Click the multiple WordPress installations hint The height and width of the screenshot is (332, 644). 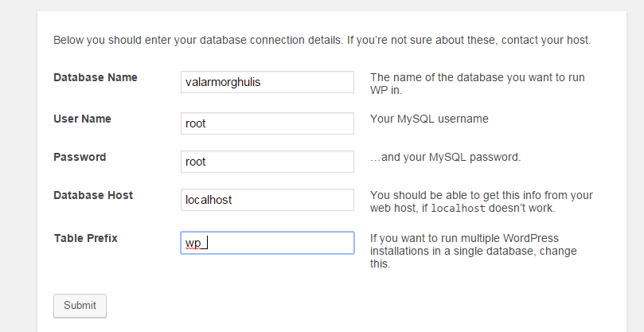pos(476,251)
